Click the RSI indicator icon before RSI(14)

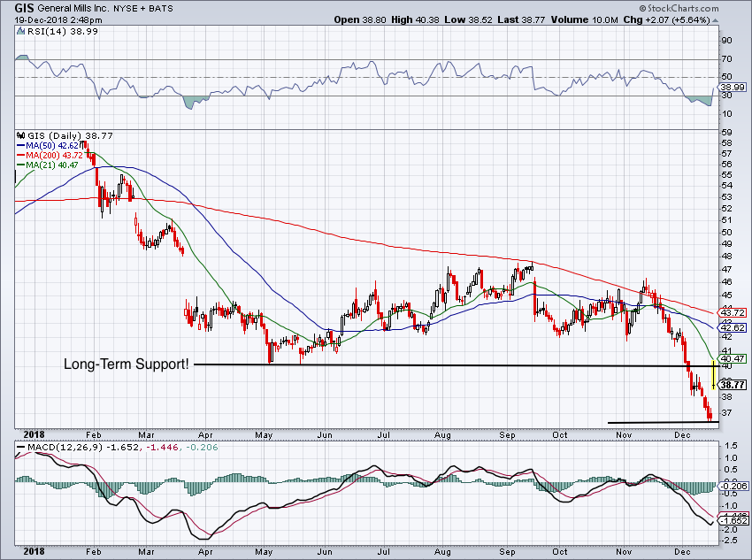coord(20,31)
